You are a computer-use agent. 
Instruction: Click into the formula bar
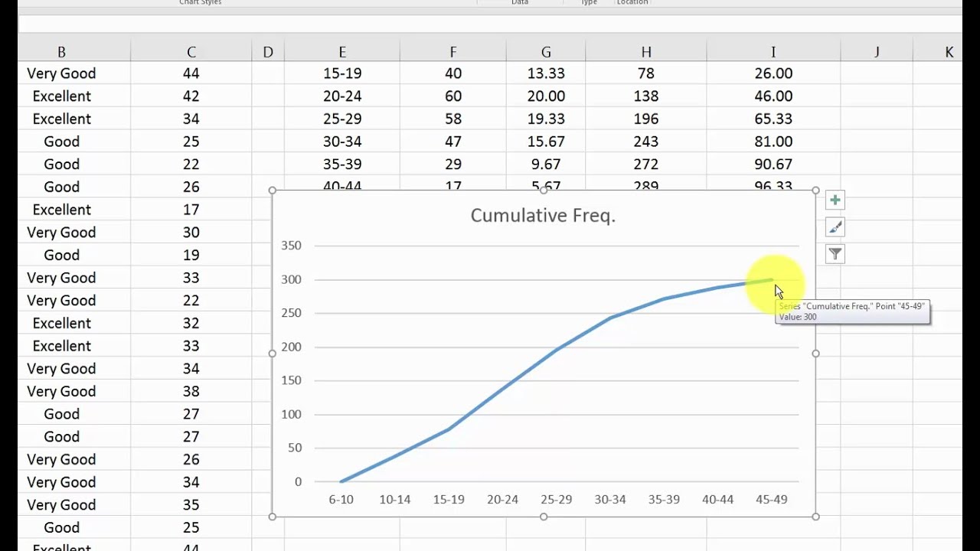point(490,24)
